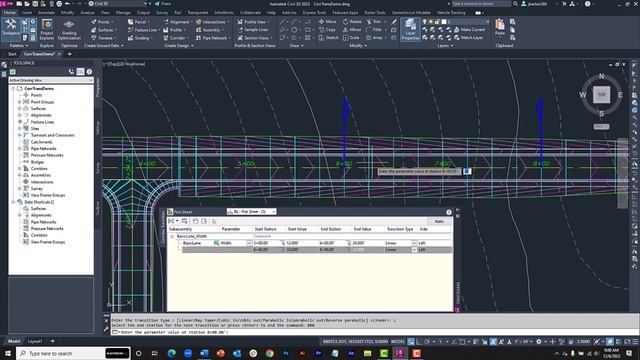Switch to the Insert ribbon tab

point(27,13)
